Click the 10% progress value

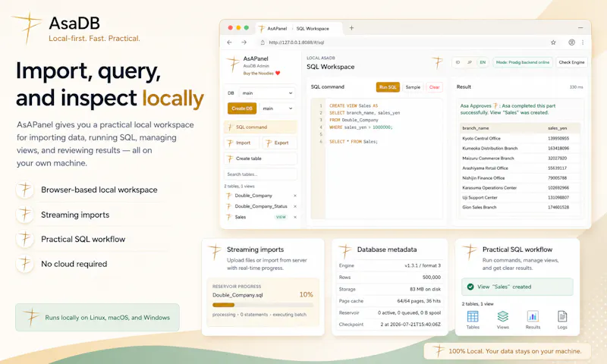tap(306, 295)
